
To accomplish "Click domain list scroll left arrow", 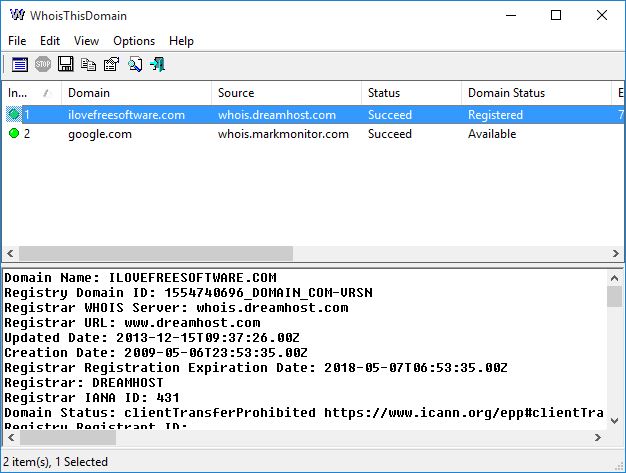I will pos(10,253).
